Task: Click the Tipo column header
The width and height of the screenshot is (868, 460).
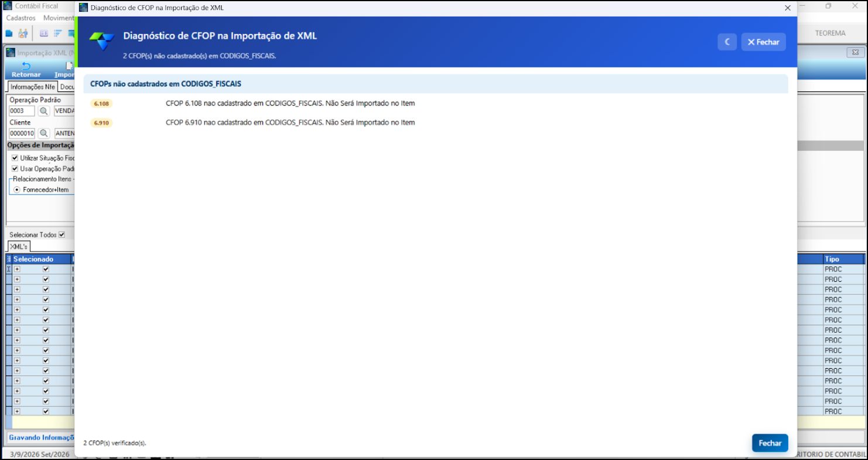Action: pos(843,259)
